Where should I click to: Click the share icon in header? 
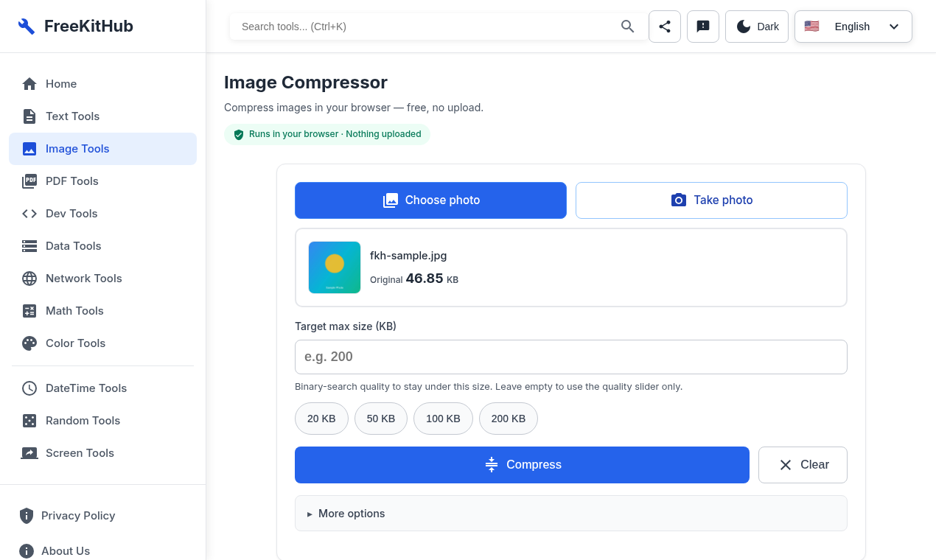pyautogui.click(x=665, y=27)
